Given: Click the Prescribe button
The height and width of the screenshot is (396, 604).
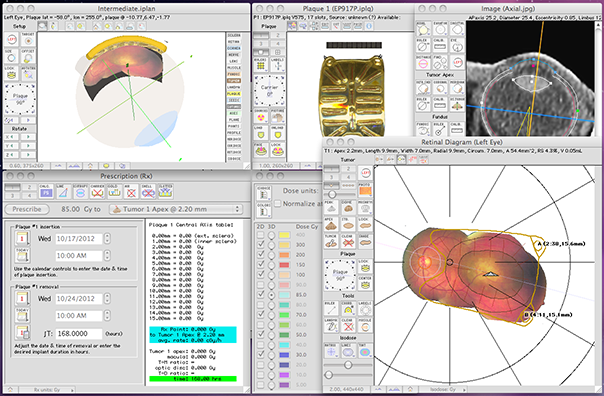Looking at the screenshot, I should click(x=27, y=209).
